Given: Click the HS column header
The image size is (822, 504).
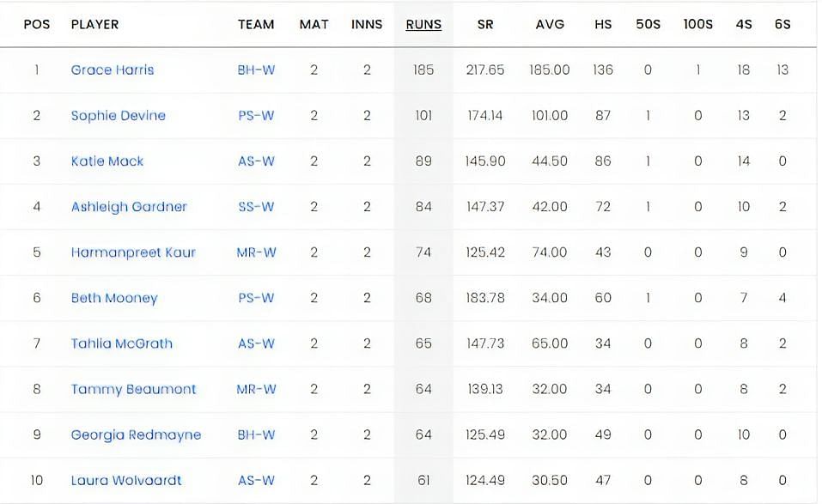Looking at the screenshot, I should (x=603, y=25).
